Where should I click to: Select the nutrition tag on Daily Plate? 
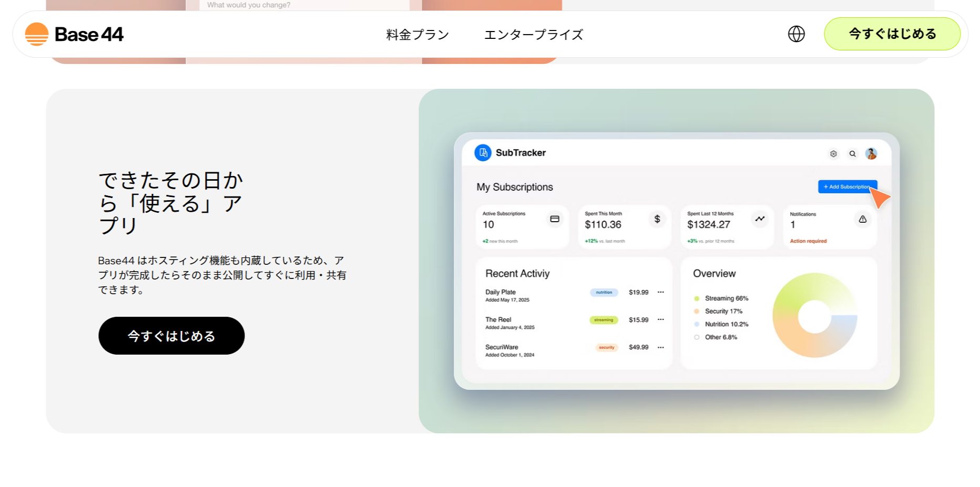point(604,292)
